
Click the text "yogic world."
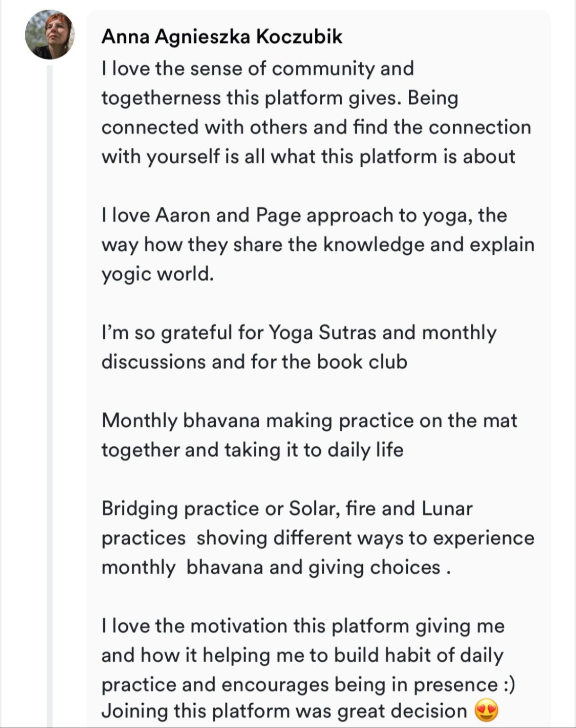[158, 274]
